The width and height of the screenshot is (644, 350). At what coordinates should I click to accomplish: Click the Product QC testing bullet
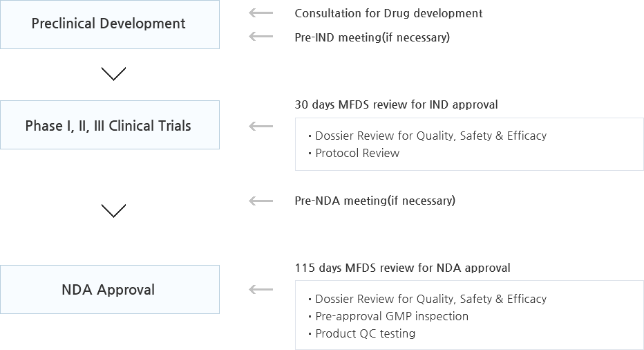tap(361, 333)
